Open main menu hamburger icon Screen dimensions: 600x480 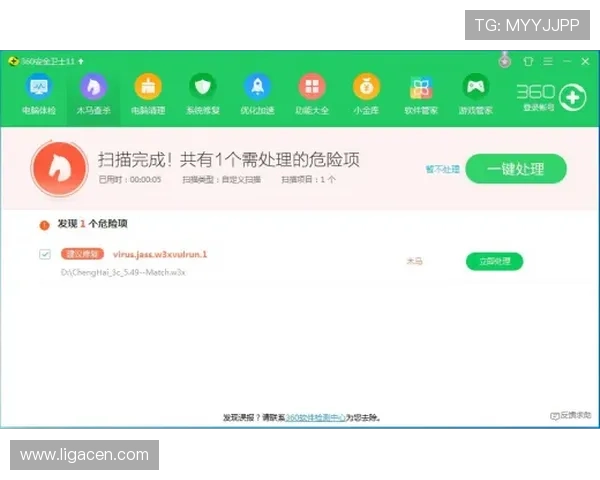pyautogui.click(x=548, y=61)
